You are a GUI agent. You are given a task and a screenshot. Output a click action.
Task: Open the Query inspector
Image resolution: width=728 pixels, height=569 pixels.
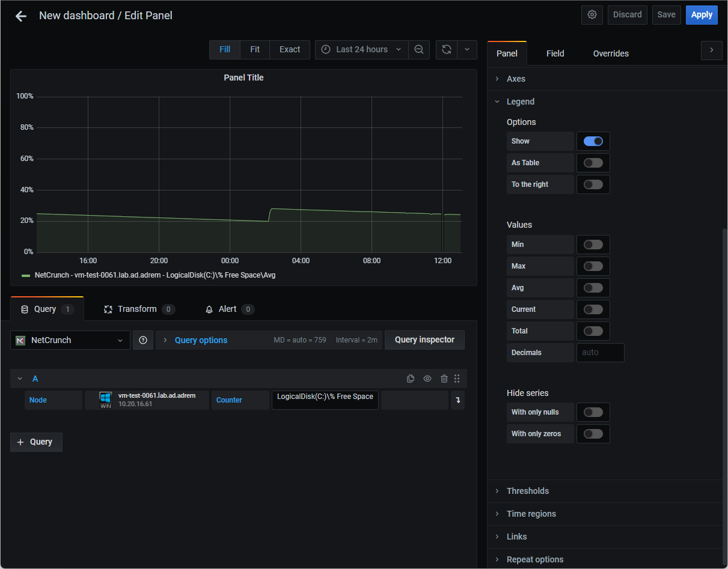tap(424, 340)
